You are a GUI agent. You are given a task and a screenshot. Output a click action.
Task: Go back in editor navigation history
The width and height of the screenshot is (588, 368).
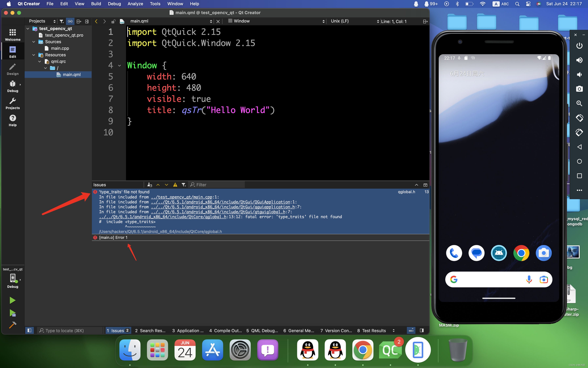tap(96, 21)
